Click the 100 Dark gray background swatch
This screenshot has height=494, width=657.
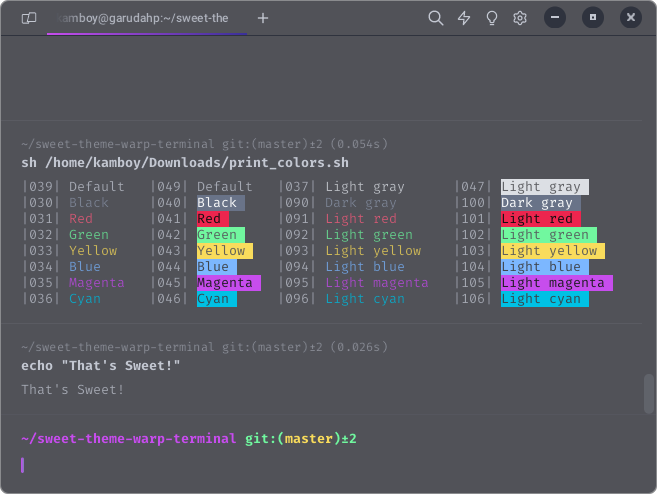[x=541, y=203]
